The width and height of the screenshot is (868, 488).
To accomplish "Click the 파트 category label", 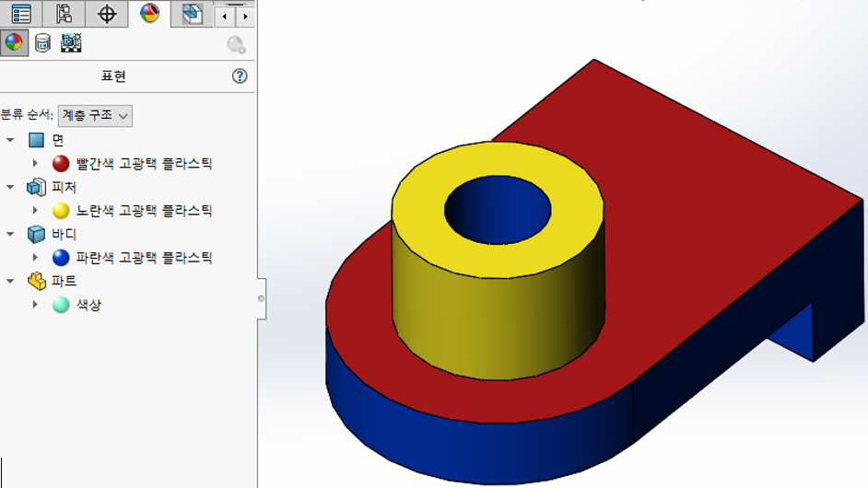I will coord(65,281).
